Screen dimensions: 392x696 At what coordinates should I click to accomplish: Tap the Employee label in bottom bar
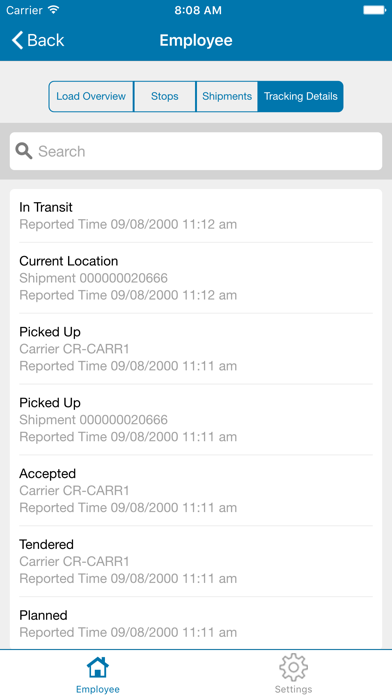98,689
